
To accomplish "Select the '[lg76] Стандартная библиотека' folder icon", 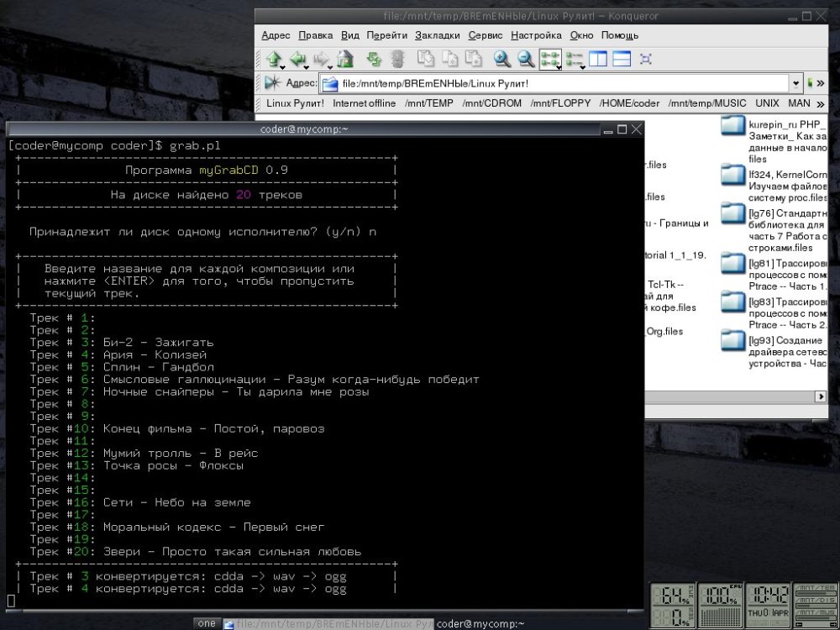I will [732, 213].
